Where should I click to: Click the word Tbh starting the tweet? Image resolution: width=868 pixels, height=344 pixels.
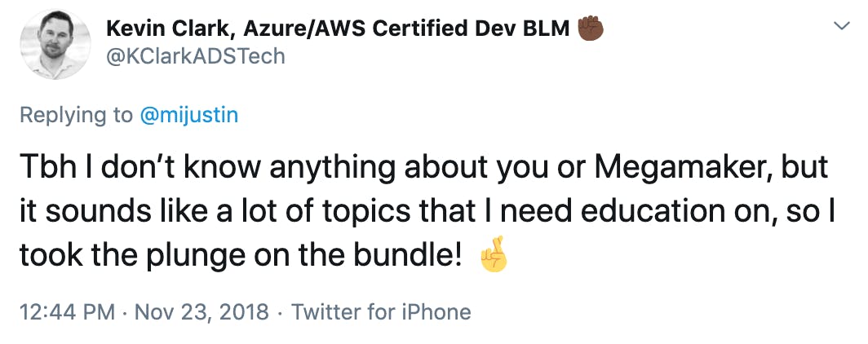(x=46, y=167)
